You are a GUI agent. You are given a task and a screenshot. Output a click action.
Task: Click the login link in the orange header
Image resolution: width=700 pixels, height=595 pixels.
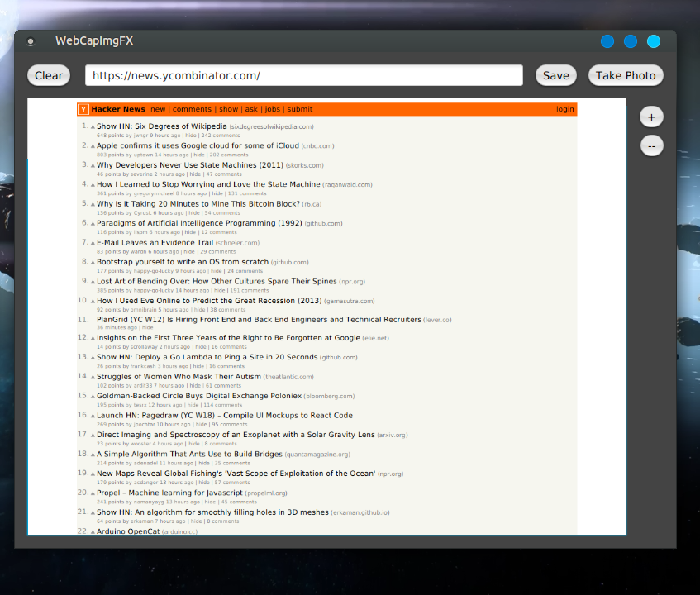point(564,109)
